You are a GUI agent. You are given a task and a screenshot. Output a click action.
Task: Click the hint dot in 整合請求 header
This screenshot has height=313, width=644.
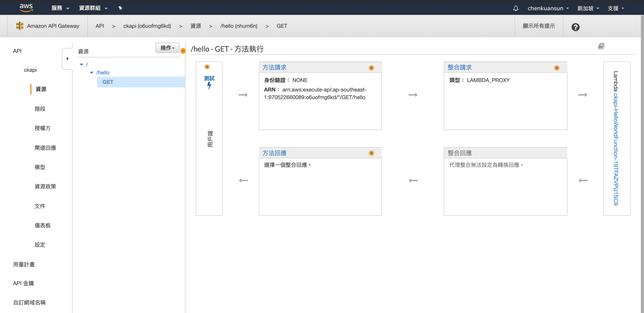(557, 68)
